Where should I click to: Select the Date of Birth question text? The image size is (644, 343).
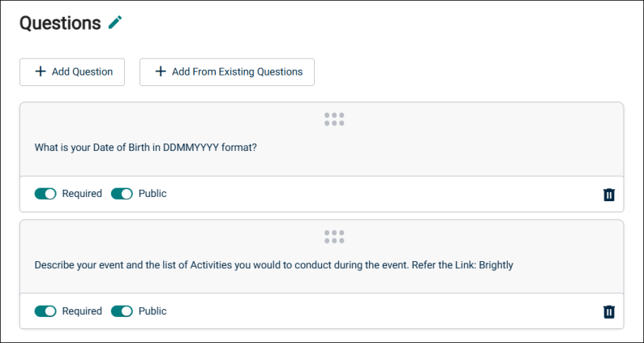pos(145,148)
